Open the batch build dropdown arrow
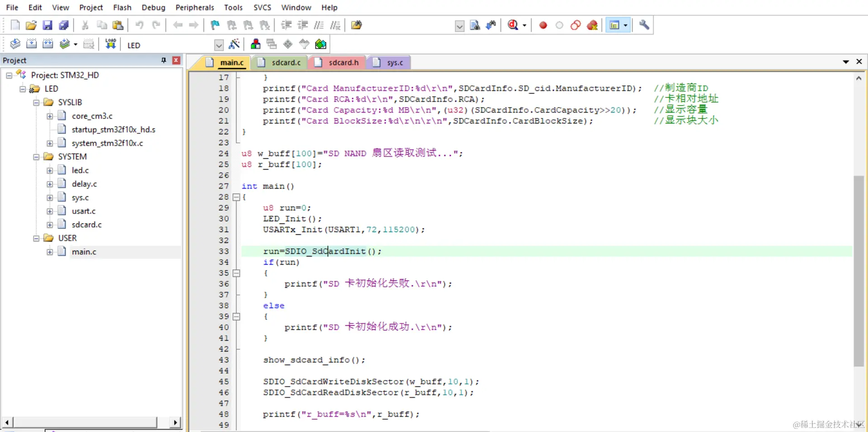This screenshot has height=432, width=868. (x=75, y=44)
